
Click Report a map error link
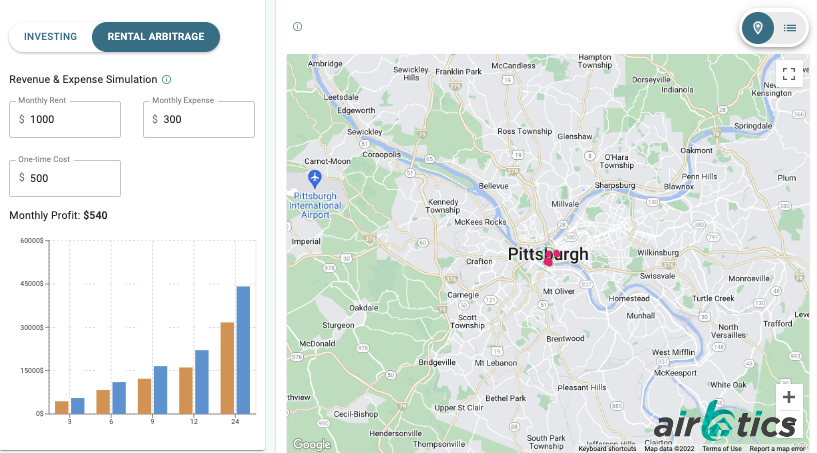pyautogui.click(x=777, y=448)
